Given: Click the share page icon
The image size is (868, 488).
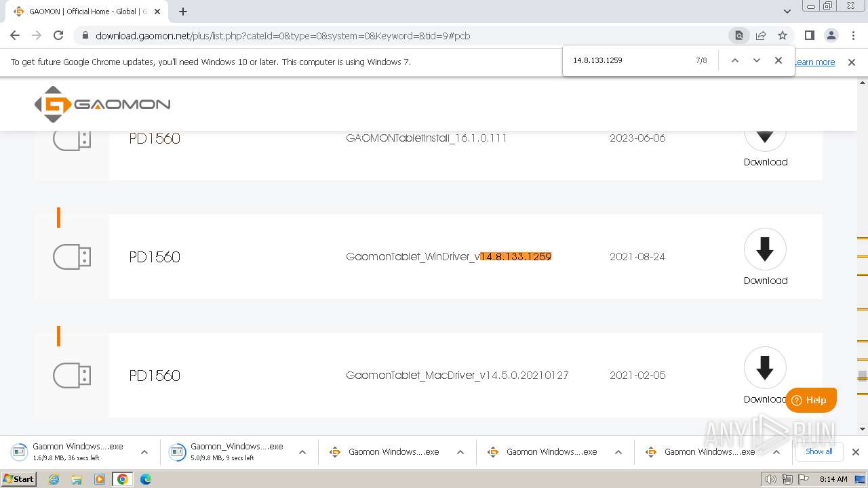Looking at the screenshot, I should click(x=761, y=35).
